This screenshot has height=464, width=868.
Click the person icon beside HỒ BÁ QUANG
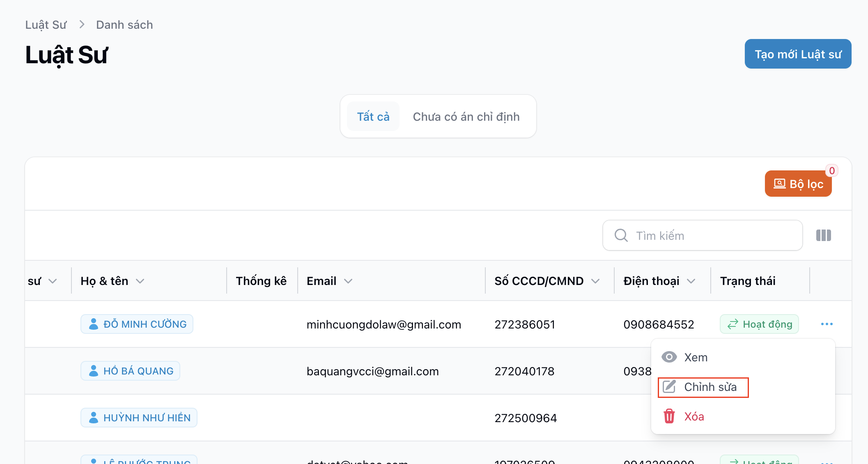coord(94,371)
